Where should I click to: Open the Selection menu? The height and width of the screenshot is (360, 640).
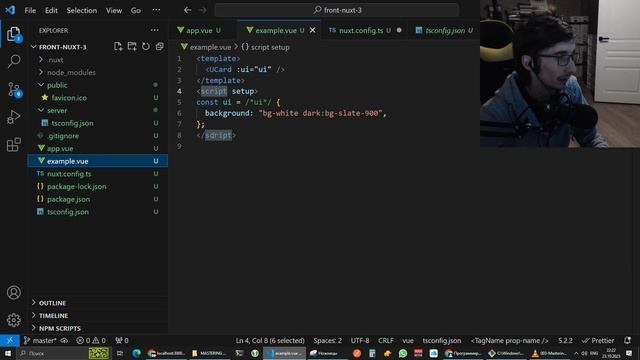pyautogui.click(x=82, y=10)
